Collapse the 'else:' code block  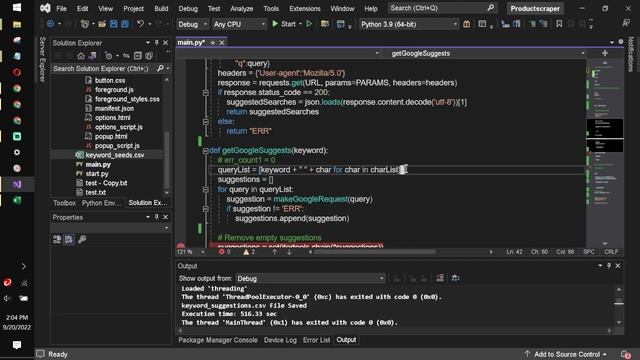point(205,122)
